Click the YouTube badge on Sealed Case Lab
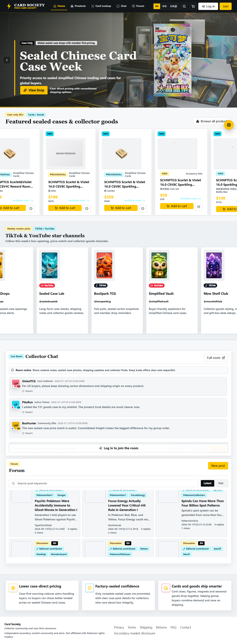The image size is (237, 644). coord(47,286)
